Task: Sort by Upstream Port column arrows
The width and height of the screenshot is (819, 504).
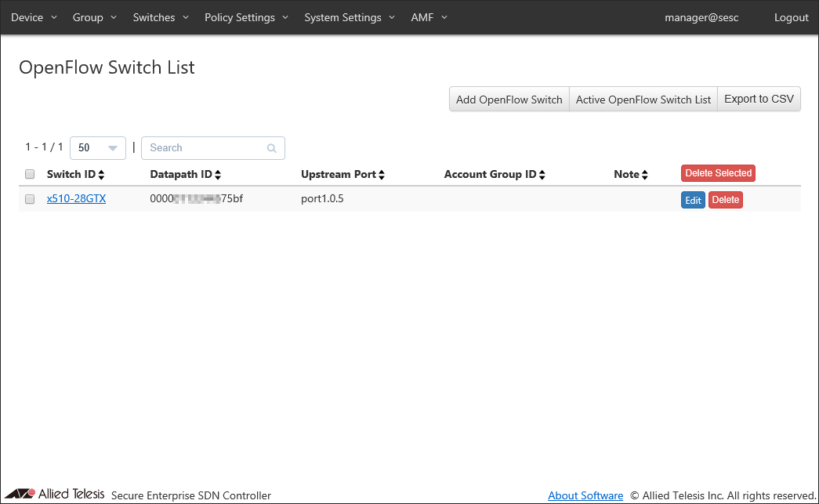Action: coord(382,175)
